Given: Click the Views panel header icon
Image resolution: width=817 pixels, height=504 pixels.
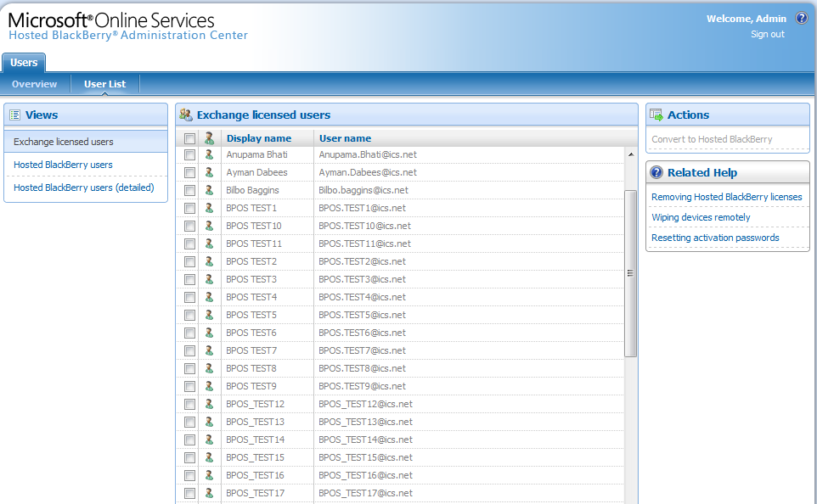Looking at the screenshot, I should (14, 115).
